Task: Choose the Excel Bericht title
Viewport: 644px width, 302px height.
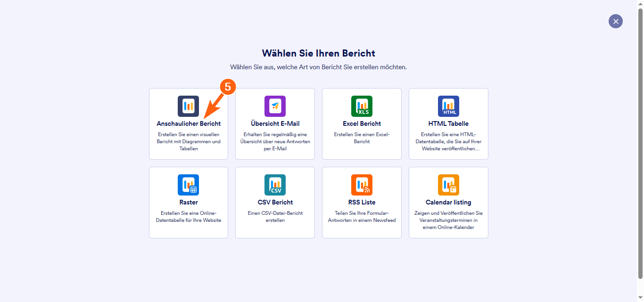Action: coord(362,124)
